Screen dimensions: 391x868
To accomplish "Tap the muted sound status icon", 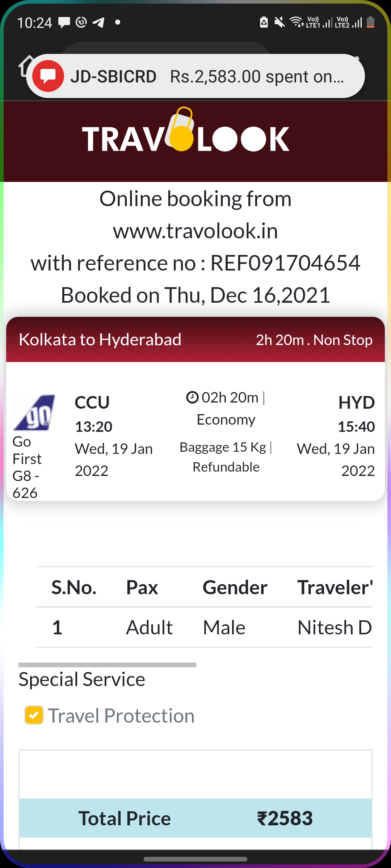I will 279,22.
